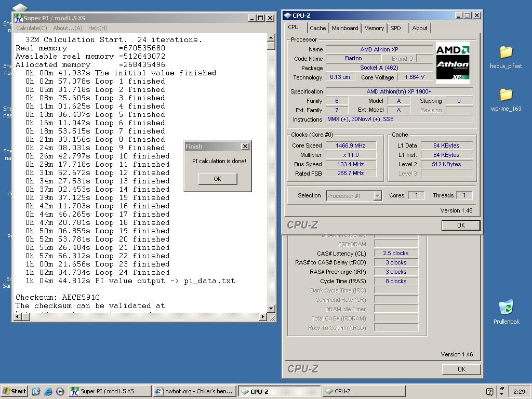Viewport: 532px width, 399px height.
Task: Open the About...(A) menu in Super PI
Action: tap(68, 28)
